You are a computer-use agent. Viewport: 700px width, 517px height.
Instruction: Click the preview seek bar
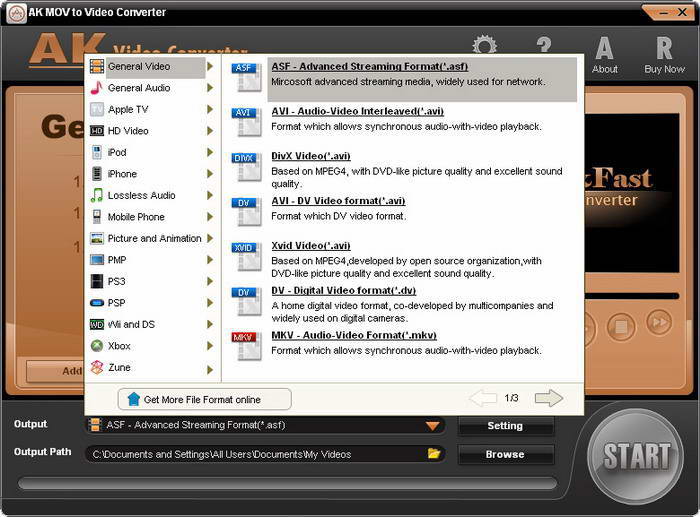(632, 296)
